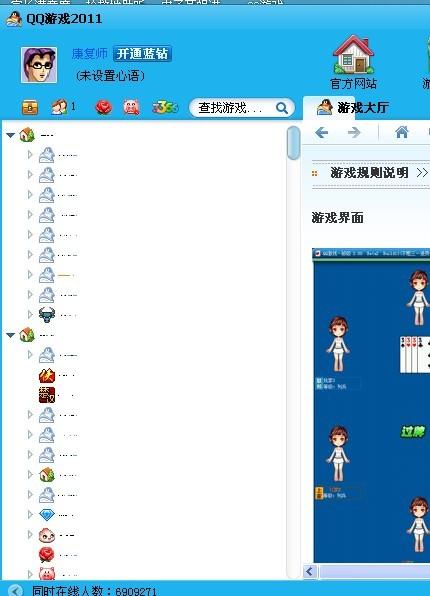Collapse the house category below the bull row
This screenshot has width=430, height=596.
point(10,335)
